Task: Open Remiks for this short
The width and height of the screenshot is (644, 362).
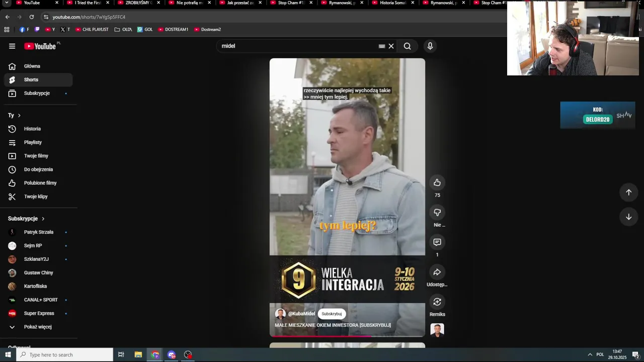Action: pos(437,302)
